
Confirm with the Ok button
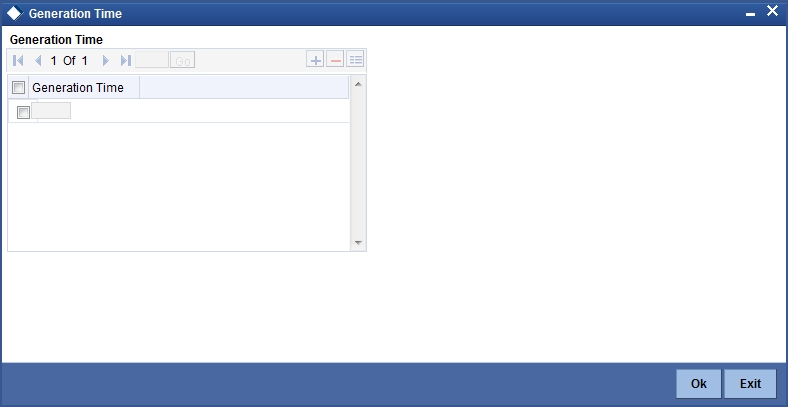click(x=699, y=384)
